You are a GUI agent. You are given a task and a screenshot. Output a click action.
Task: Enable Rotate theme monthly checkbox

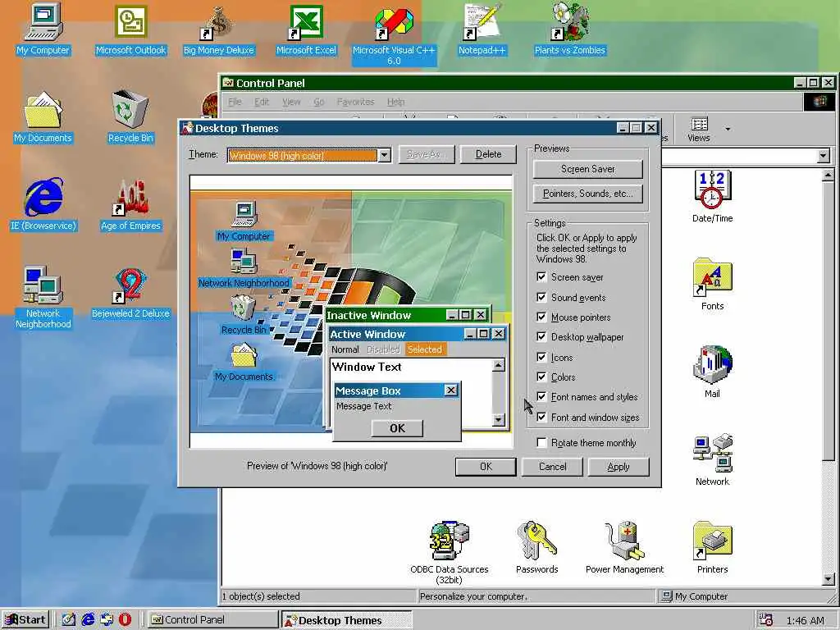pyautogui.click(x=541, y=442)
